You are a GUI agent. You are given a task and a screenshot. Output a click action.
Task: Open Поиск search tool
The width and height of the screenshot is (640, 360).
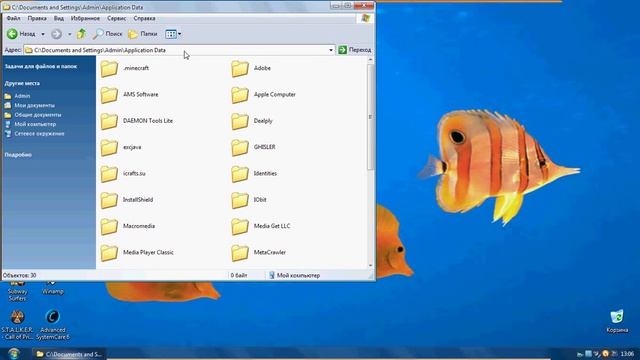107,34
